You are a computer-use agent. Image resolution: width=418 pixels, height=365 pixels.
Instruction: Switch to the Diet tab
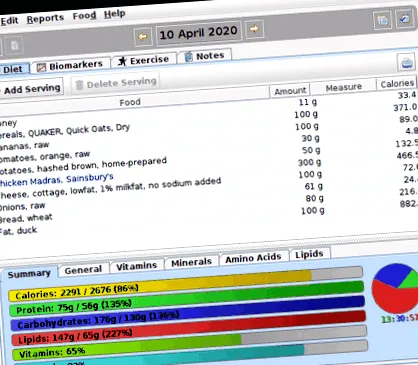pos(13,69)
